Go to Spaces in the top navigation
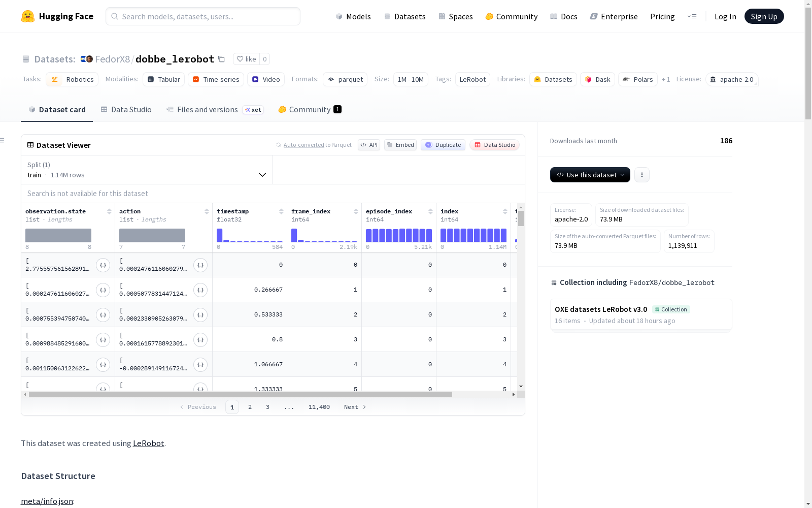Image resolution: width=812 pixels, height=508 pixels. (456, 16)
